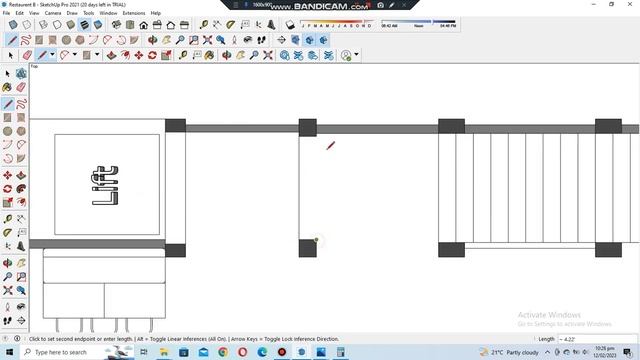The image size is (640, 360).
Task: Open Google Chrome from taskbar
Action: click(223, 352)
